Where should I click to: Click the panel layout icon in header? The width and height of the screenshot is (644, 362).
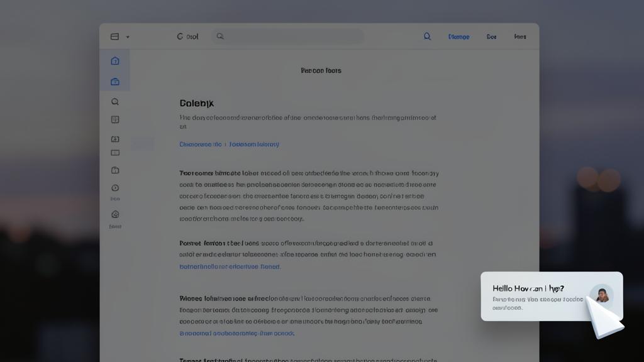[114, 36]
